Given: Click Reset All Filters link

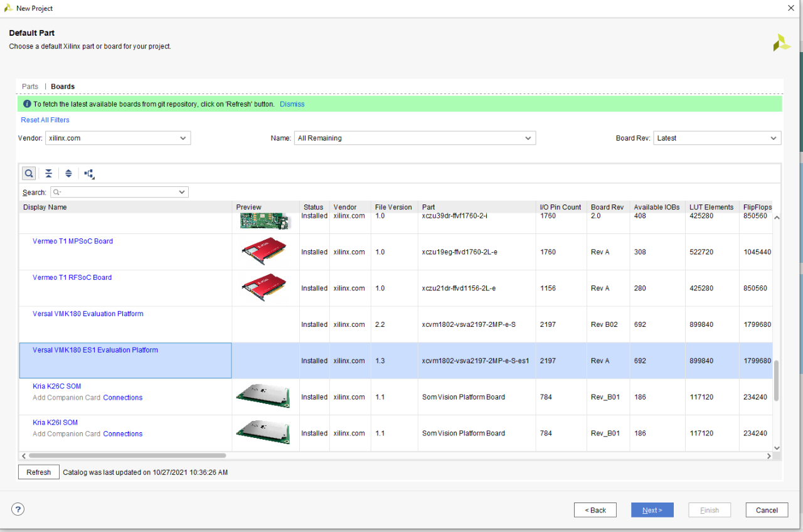Looking at the screenshot, I should coord(45,120).
